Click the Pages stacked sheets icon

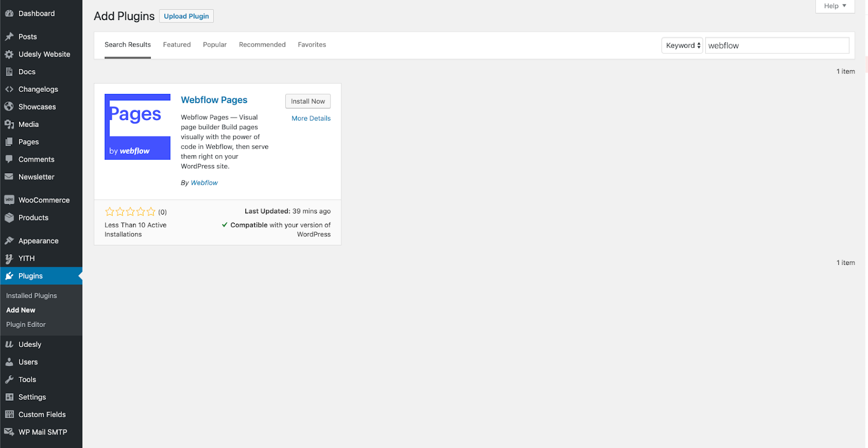9,142
